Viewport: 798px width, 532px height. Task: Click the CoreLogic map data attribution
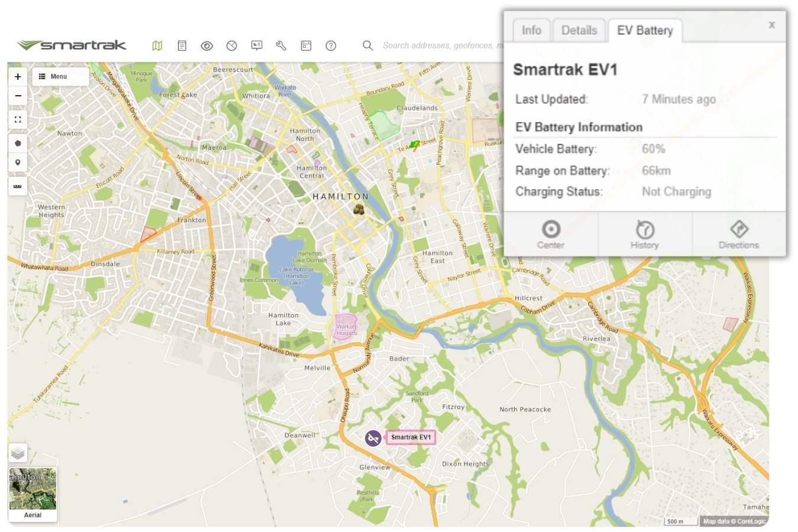[734, 521]
